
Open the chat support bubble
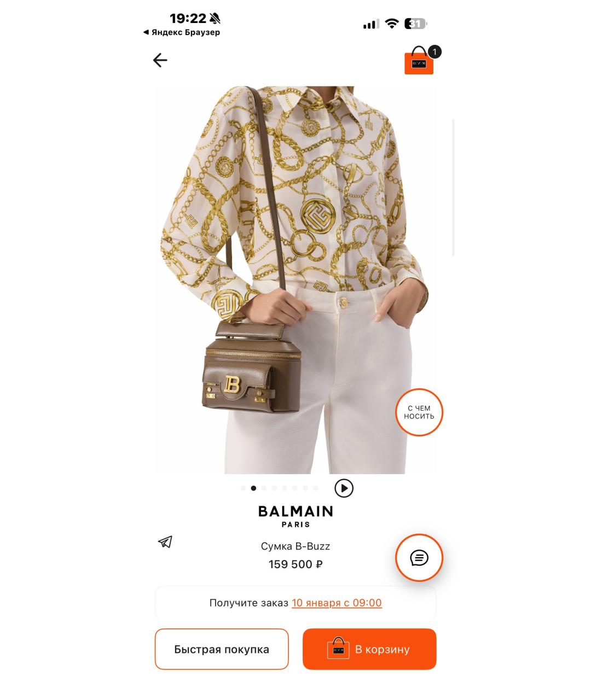(419, 558)
